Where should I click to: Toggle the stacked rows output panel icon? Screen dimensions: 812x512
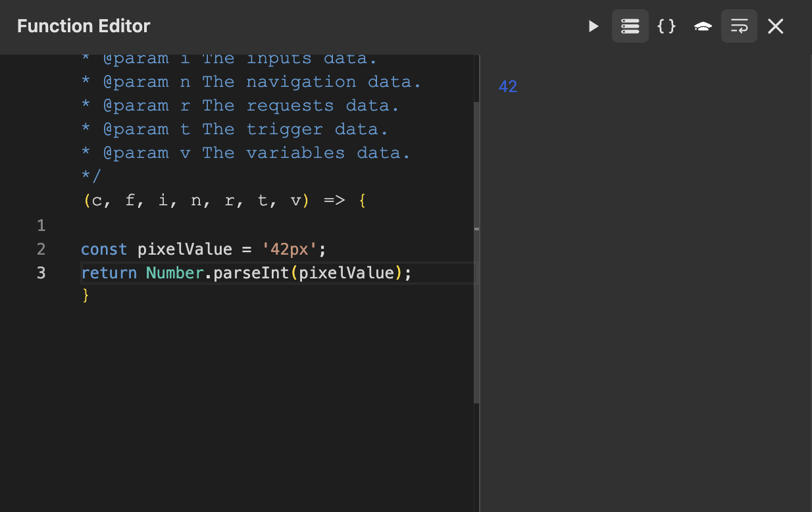tap(630, 26)
